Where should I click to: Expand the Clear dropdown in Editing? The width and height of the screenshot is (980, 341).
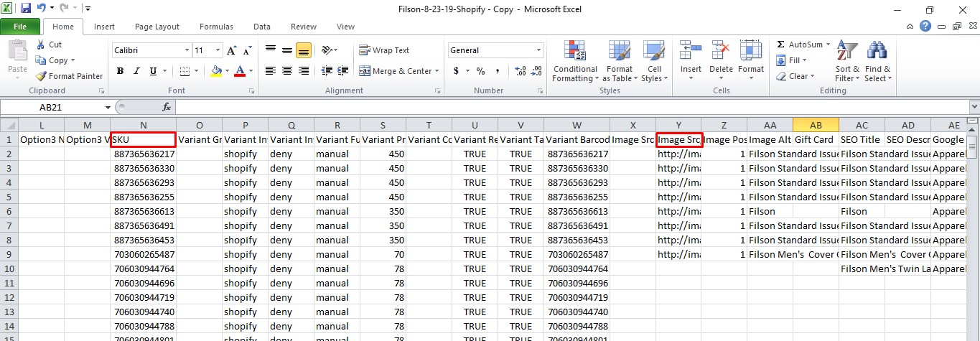pyautogui.click(x=812, y=76)
